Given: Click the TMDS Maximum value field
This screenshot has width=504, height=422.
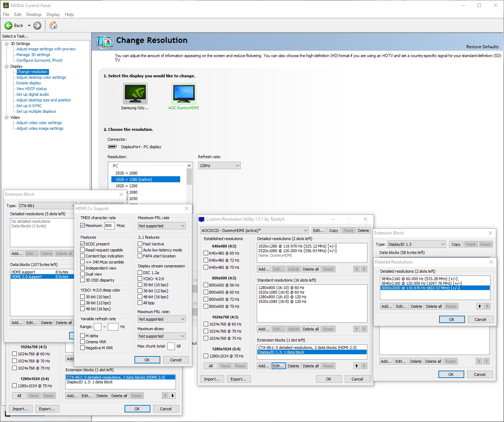Looking at the screenshot, I should 109,226.
